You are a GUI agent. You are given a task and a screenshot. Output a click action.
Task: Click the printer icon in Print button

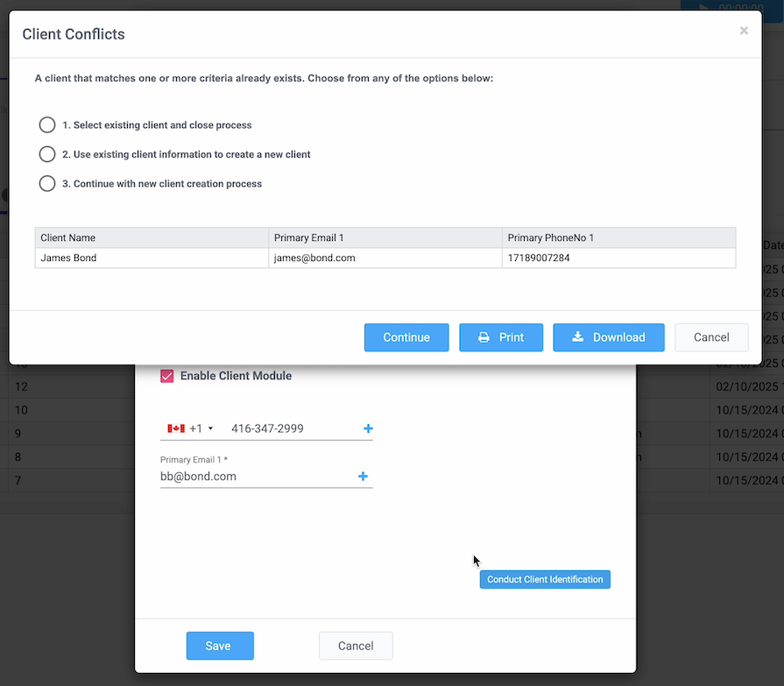pyautogui.click(x=484, y=337)
